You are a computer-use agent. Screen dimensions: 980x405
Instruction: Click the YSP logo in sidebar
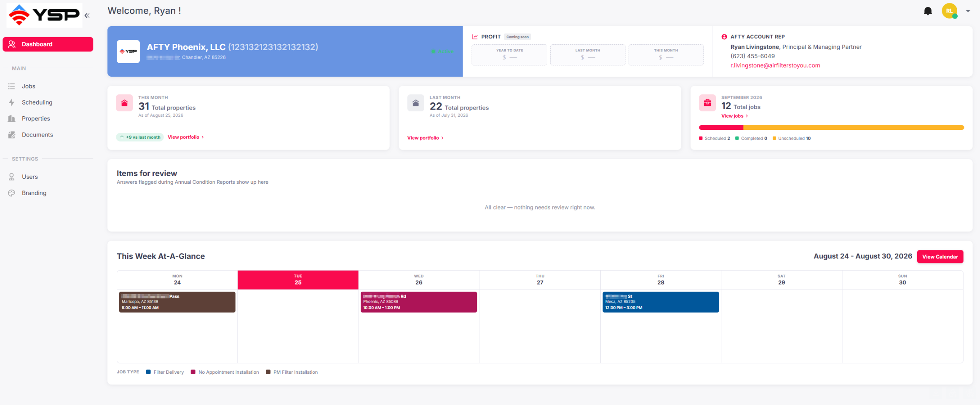pos(44,15)
